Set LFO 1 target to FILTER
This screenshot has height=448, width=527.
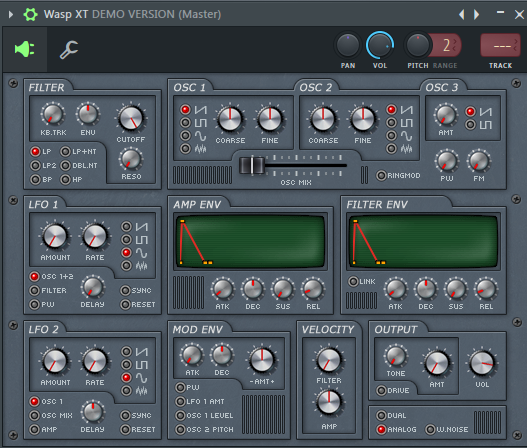[x=34, y=290]
